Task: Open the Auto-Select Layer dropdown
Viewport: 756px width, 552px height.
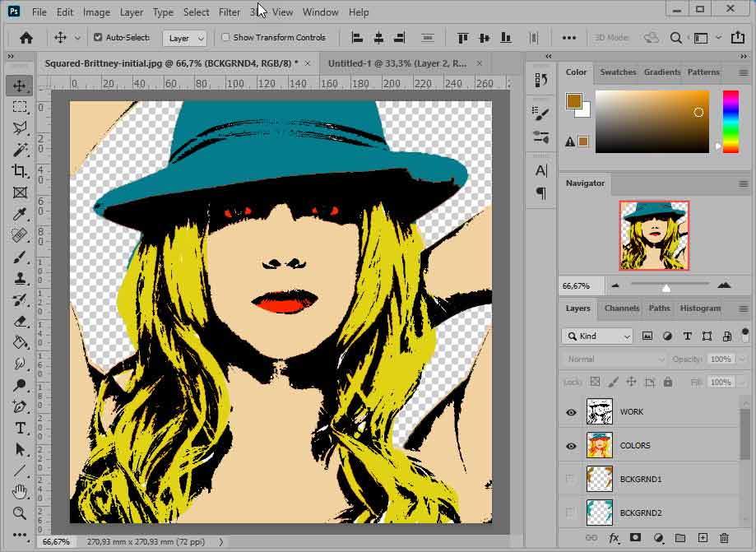Action: 185,38
